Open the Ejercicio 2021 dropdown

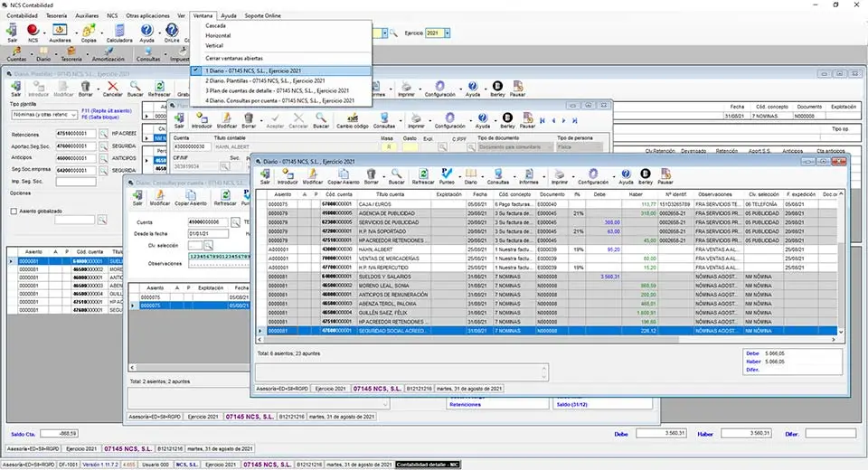coord(448,33)
